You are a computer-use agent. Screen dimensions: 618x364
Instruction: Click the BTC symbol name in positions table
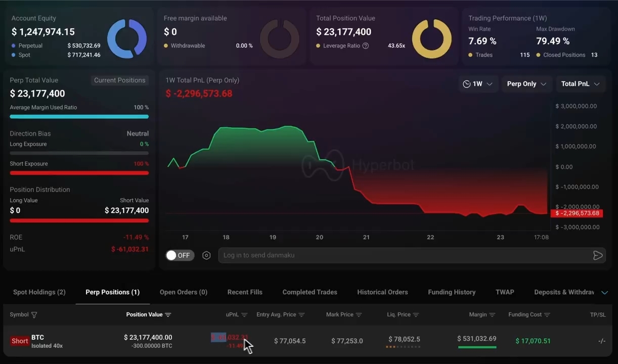pyautogui.click(x=37, y=337)
